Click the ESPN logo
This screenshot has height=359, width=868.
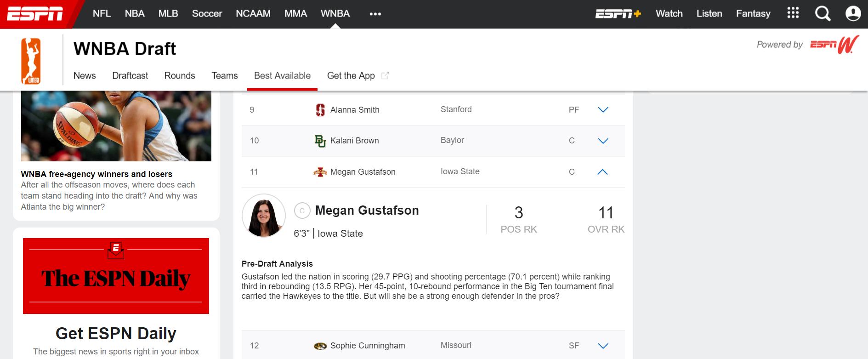(x=35, y=14)
